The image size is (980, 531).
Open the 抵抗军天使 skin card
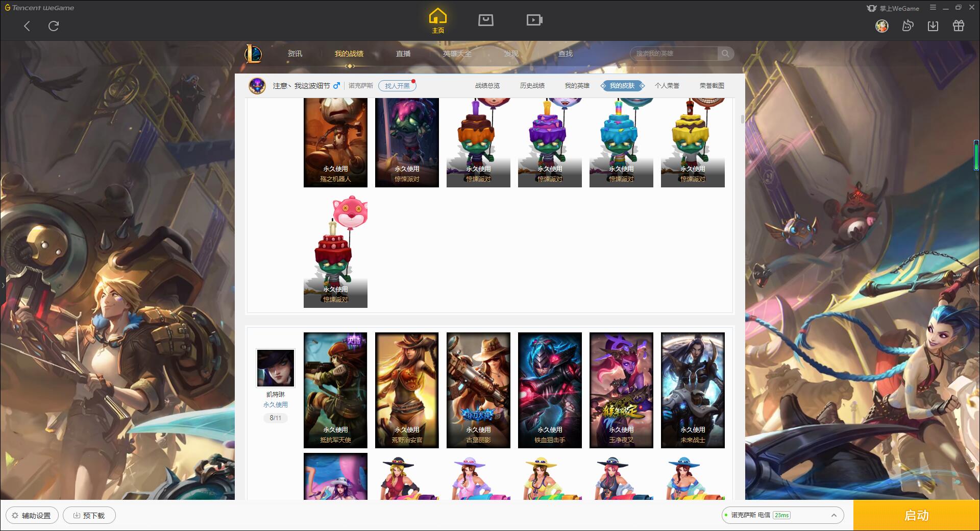pyautogui.click(x=335, y=391)
